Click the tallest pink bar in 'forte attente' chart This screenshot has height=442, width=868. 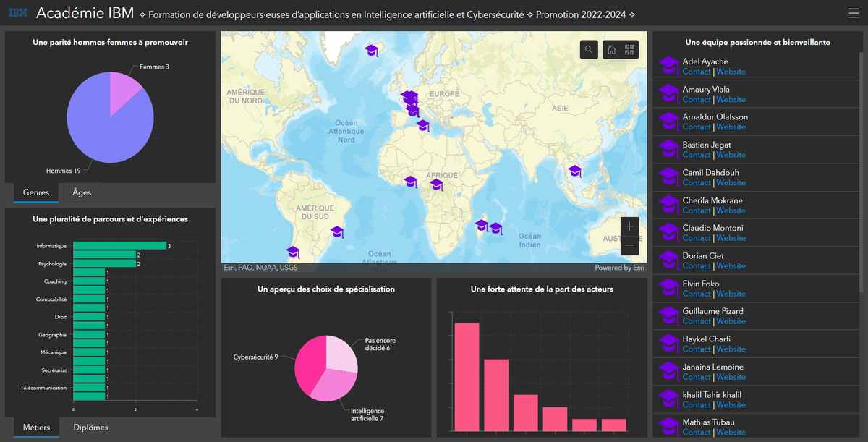coord(467,377)
